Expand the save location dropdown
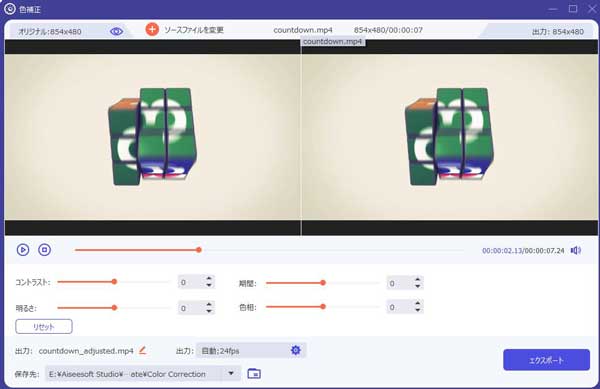 click(x=231, y=373)
